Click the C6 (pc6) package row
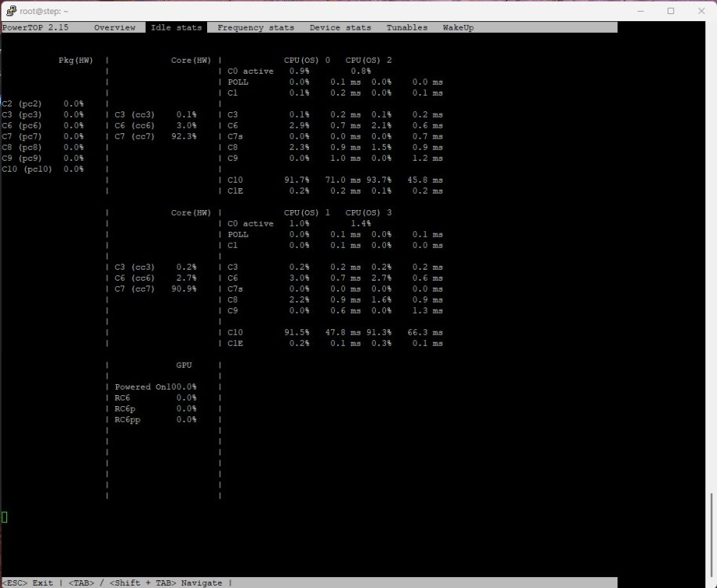This screenshot has width=717, height=588. 42,125
